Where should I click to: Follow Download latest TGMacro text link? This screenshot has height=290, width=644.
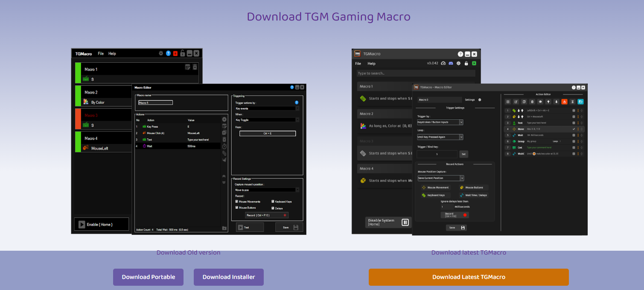tap(469, 252)
